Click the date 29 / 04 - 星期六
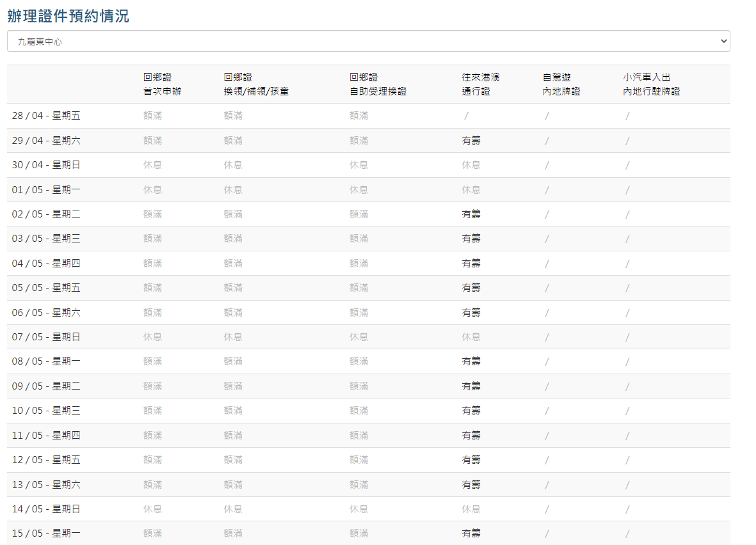 [46, 141]
